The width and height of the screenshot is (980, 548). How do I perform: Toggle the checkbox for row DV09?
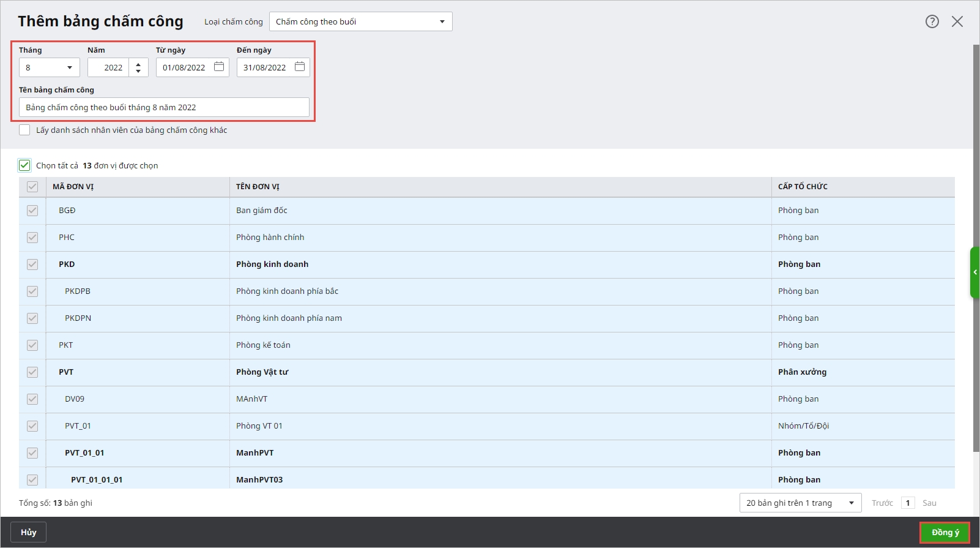(32, 399)
